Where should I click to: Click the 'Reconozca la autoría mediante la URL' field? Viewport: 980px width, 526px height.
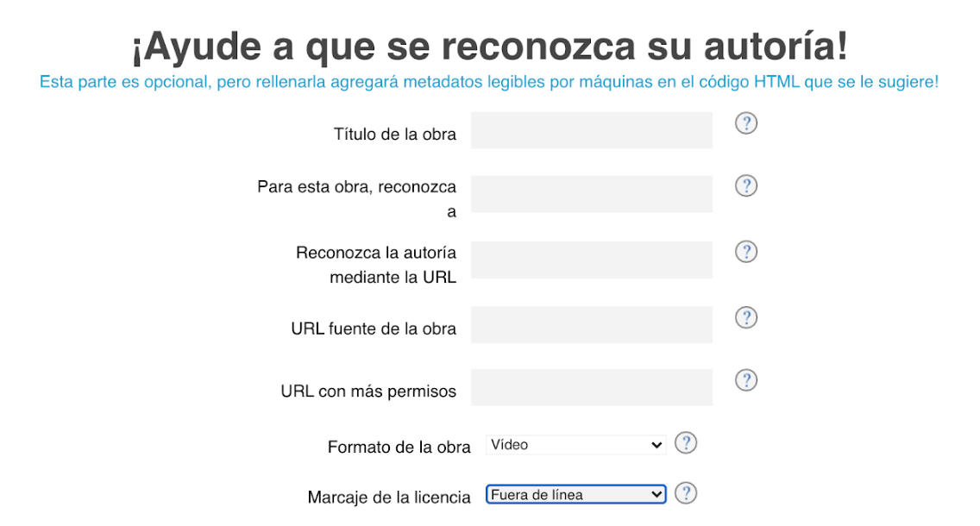click(591, 259)
